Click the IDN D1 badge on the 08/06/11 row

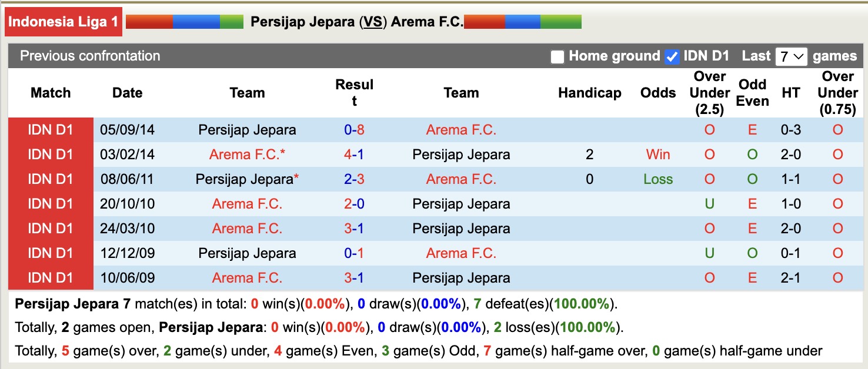click(51, 179)
